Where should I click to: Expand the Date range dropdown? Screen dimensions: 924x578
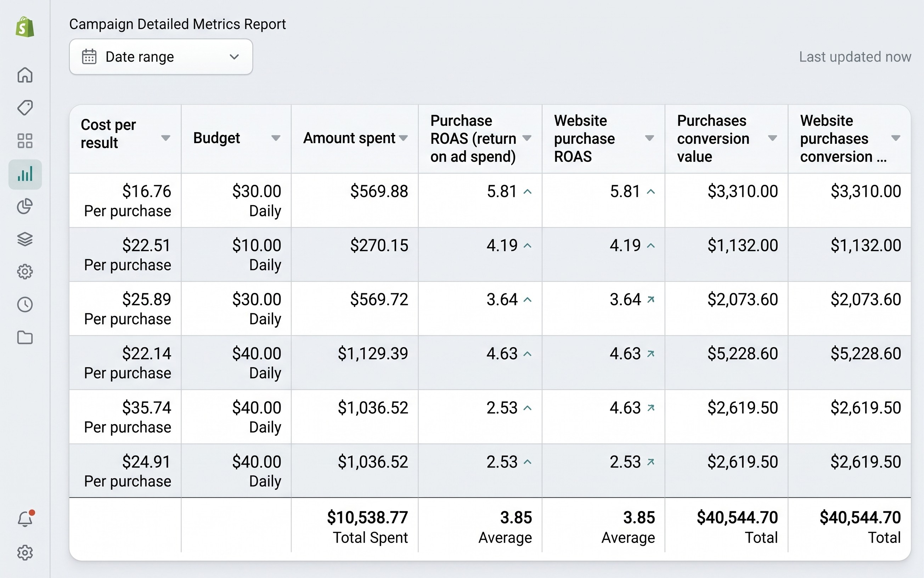point(161,57)
